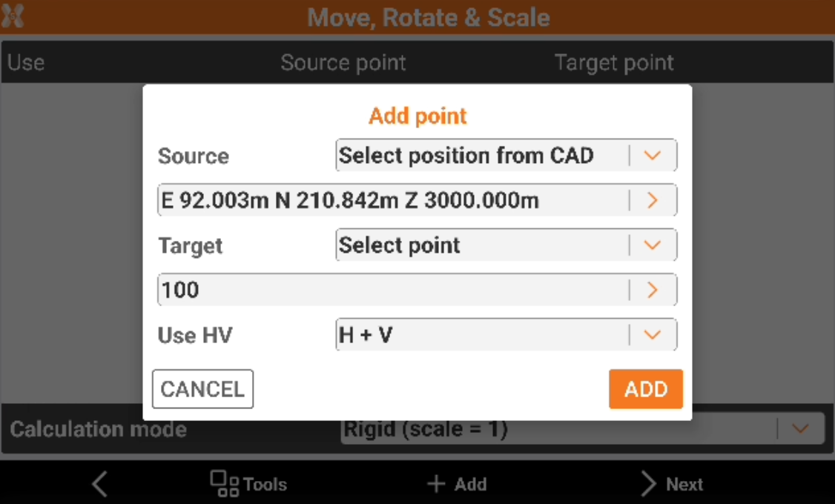The image size is (835, 504).
Task: Click the 'Select point' target combo box
Action: point(482,245)
